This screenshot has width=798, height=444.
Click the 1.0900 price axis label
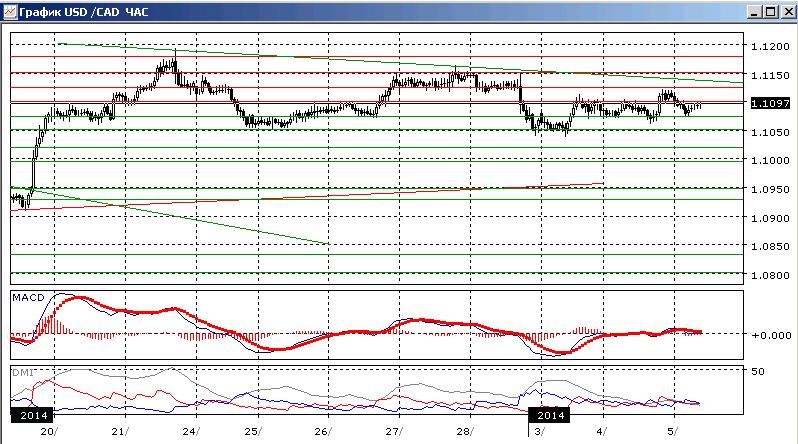[770, 218]
